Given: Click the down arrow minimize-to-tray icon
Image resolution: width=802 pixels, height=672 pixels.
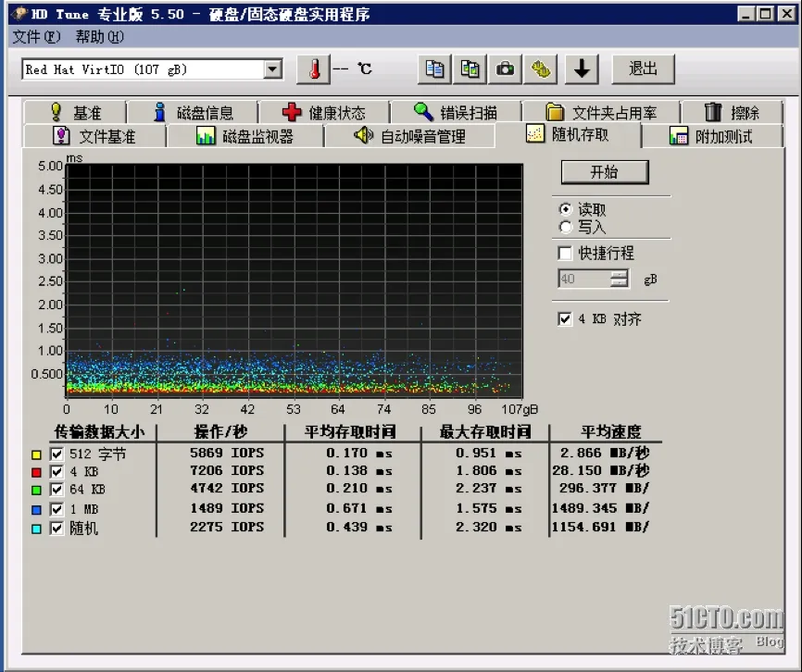Looking at the screenshot, I should pos(582,69).
